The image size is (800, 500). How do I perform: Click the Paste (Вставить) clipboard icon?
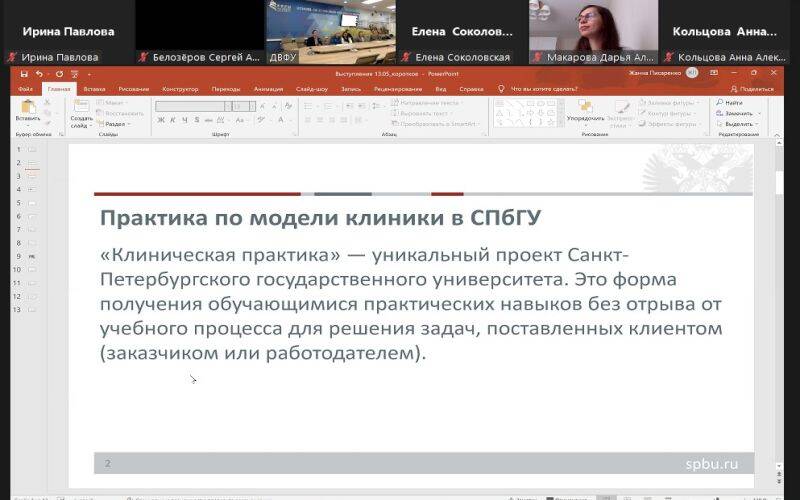pos(28,107)
